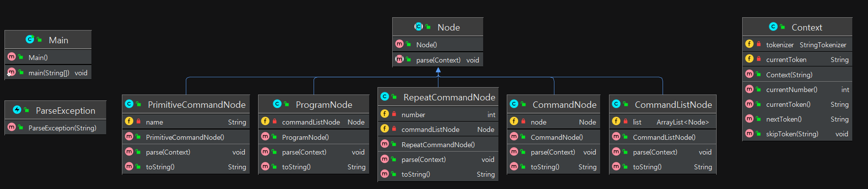Click the class icon of RepeatCommandNode
This screenshot has height=189, width=868.
[x=385, y=96]
